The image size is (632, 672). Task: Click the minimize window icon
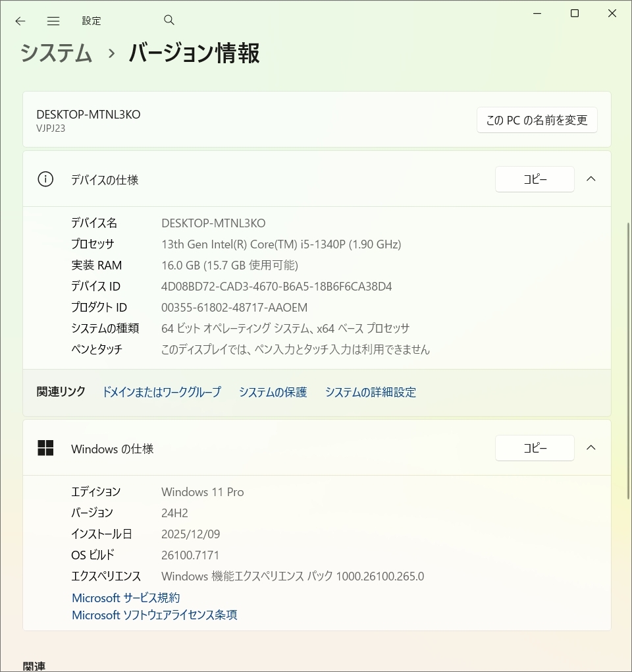[537, 13]
